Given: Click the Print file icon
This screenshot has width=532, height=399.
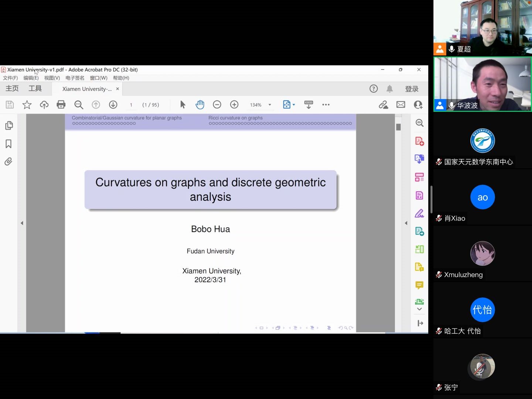Looking at the screenshot, I should [61, 105].
